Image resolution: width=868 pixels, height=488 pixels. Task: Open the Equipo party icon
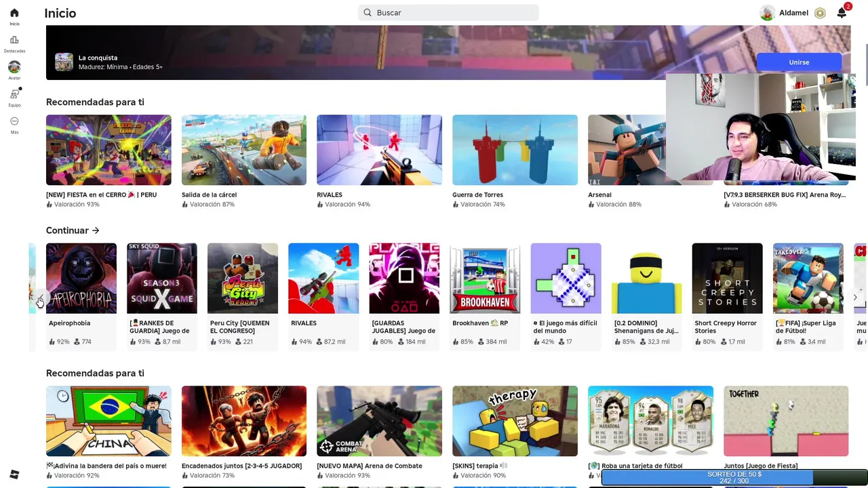point(14,94)
